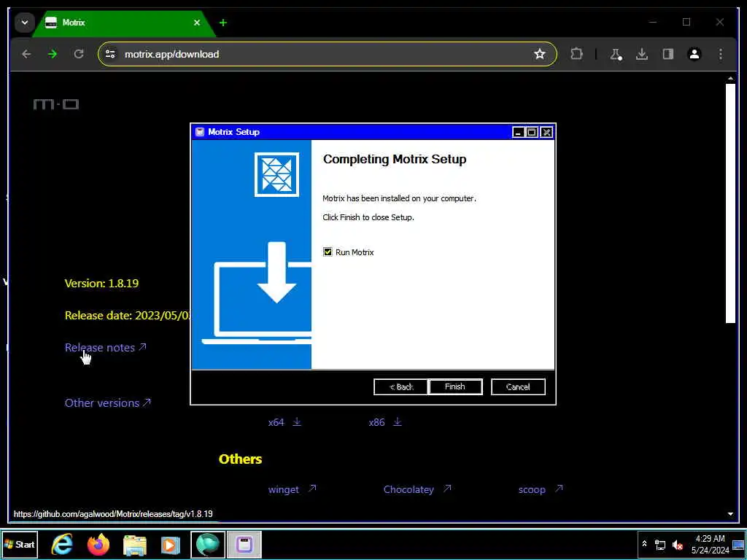Image resolution: width=747 pixels, height=560 pixels.
Task: Open the Other versions link
Action: point(108,402)
